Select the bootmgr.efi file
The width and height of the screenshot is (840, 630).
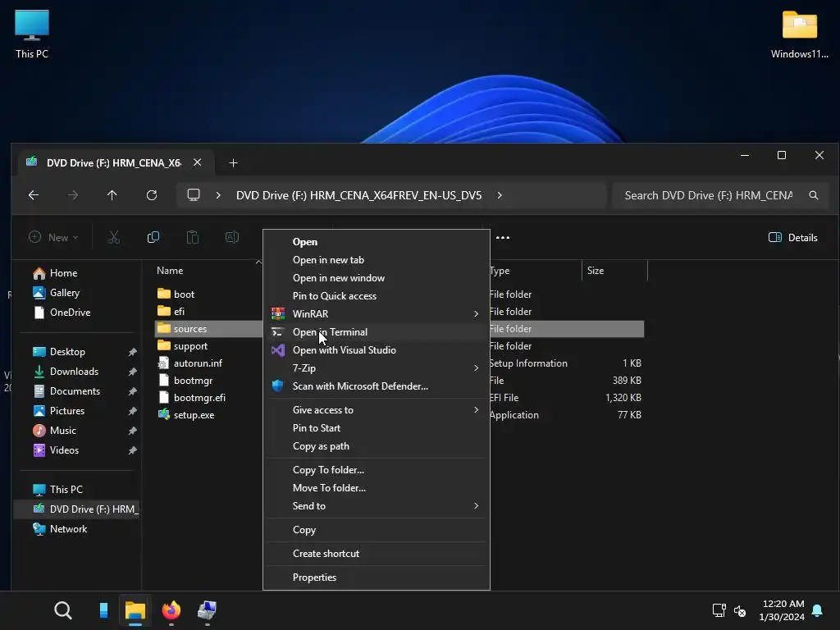(191, 398)
